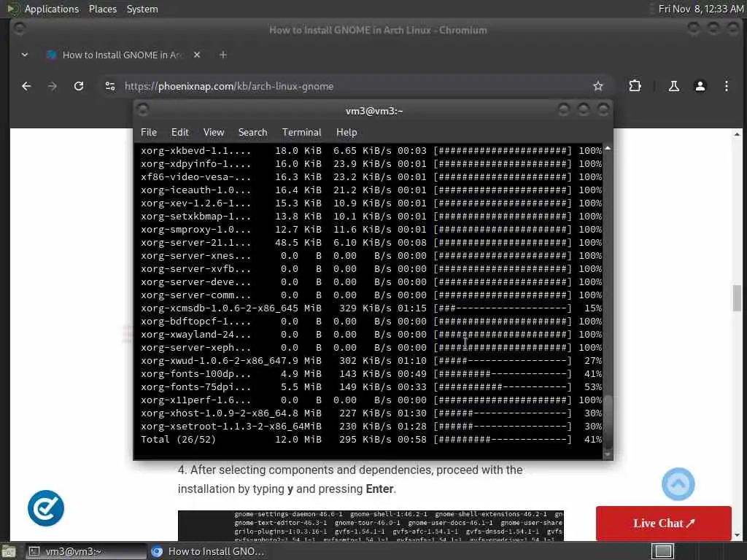Click the xorg-server-21.1 row
Viewport: 747px width, 560px height.
[x=371, y=242]
